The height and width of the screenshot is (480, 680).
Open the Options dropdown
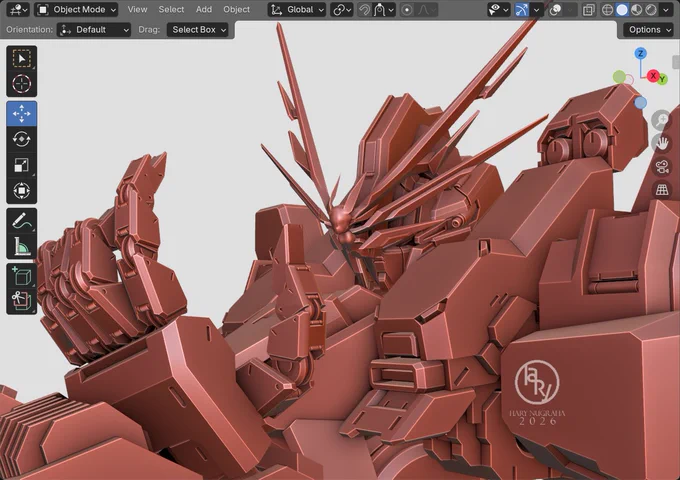tap(648, 29)
